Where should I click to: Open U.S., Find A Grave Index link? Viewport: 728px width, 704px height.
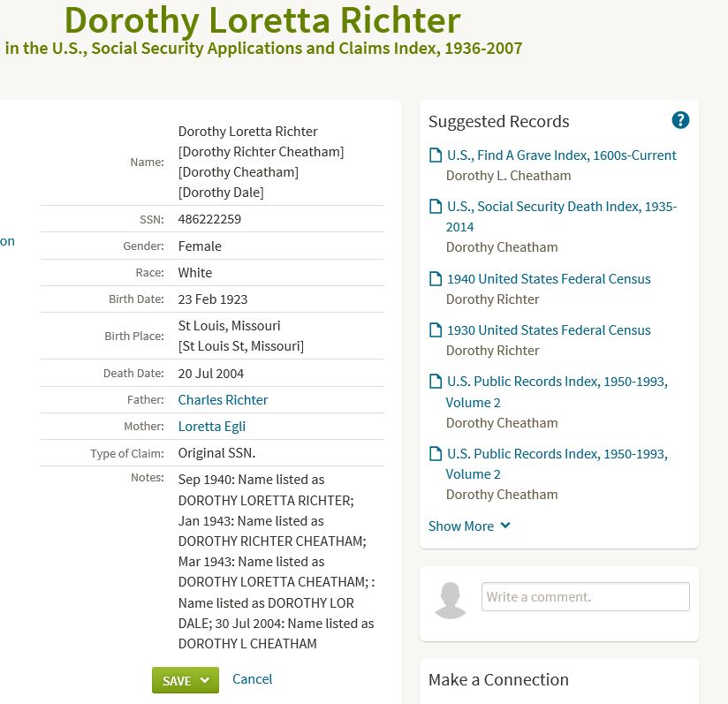[561, 155]
